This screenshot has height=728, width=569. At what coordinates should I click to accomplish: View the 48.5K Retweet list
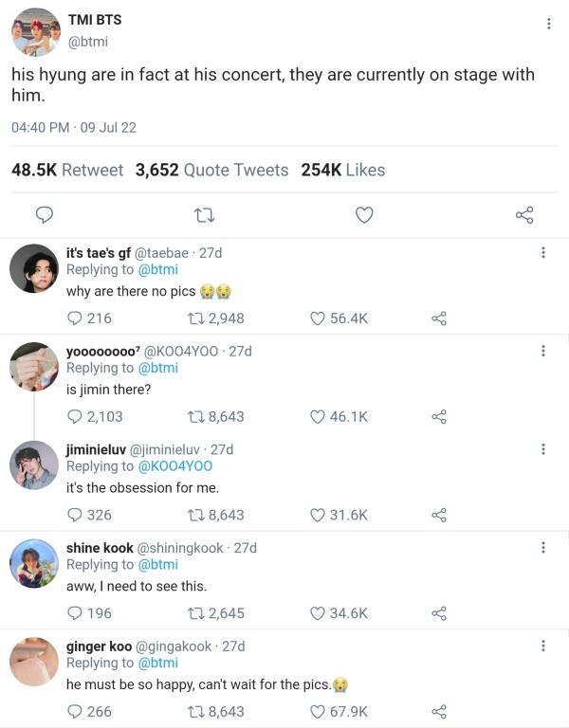[66, 170]
